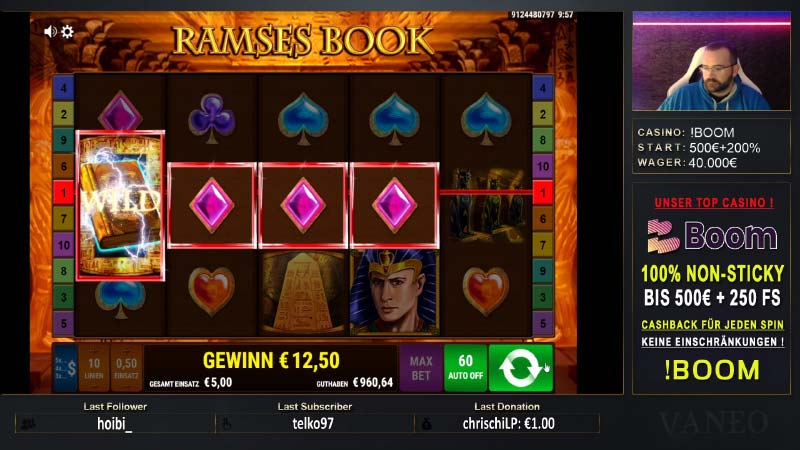Screen dimensions: 800x450
Task: Select payline 4 marker at top left
Action: [63, 88]
